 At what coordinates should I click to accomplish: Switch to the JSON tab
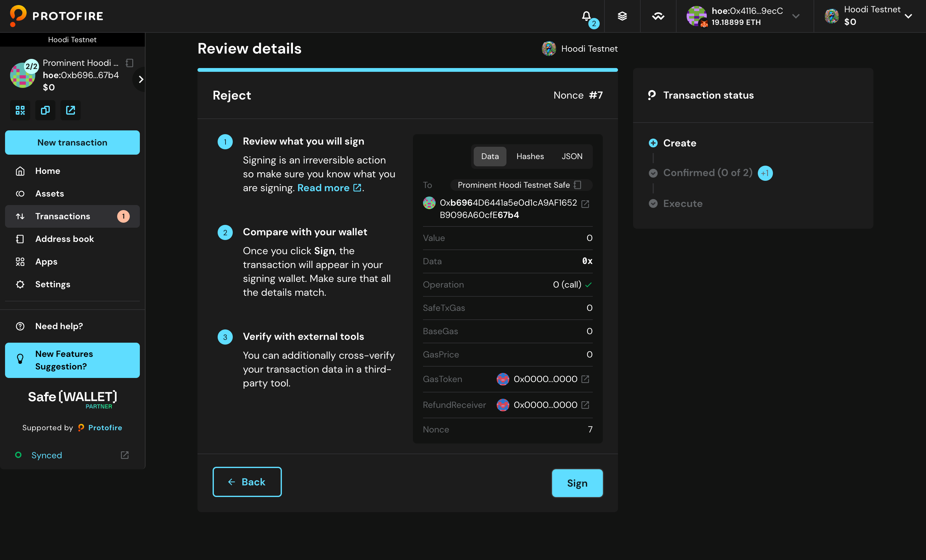(x=572, y=156)
